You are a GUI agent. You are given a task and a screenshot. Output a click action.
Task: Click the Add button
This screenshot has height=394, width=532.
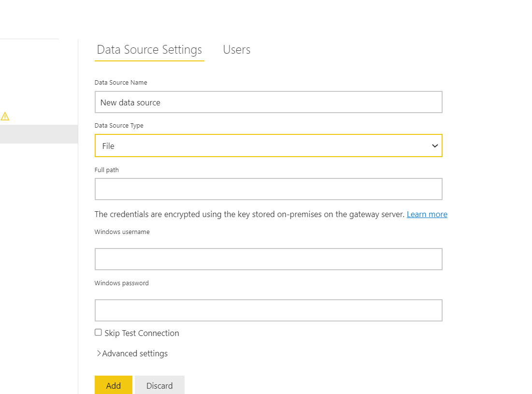coord(114,385)
